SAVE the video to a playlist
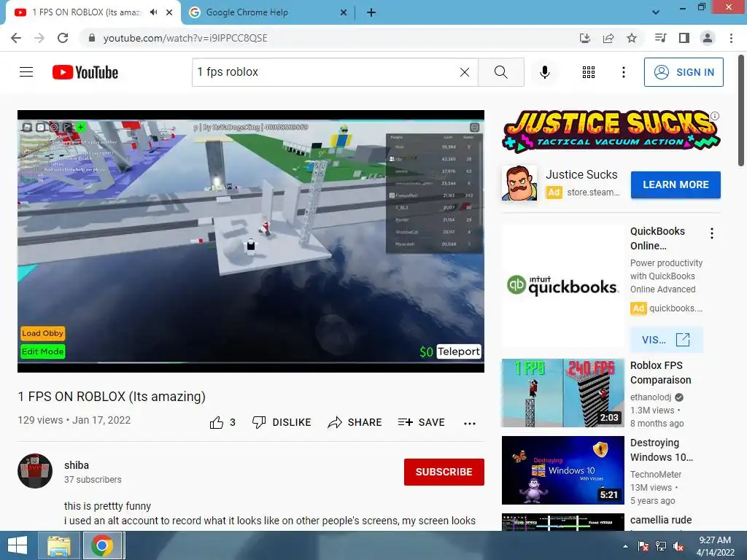This screenshot has height=560, width=747. click(x=421, y=422)
